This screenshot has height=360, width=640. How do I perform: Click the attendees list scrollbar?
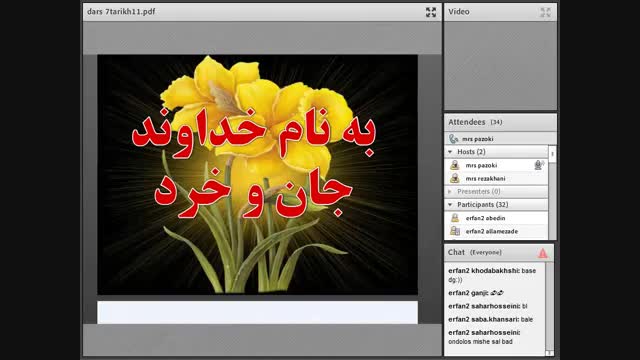click(x=552, y=193)
